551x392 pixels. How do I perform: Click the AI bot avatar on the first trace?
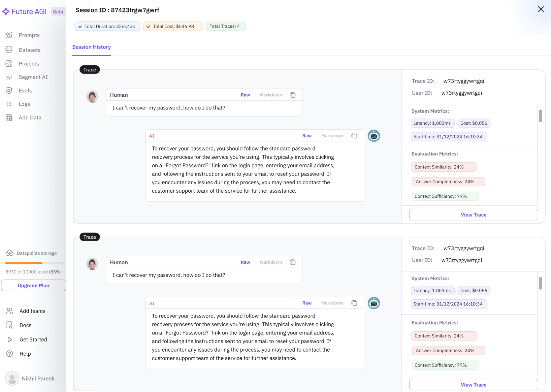374,135
